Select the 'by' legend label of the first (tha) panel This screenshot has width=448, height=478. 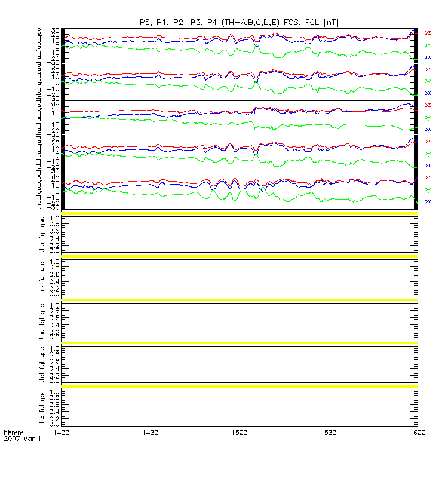click(427, 45)
